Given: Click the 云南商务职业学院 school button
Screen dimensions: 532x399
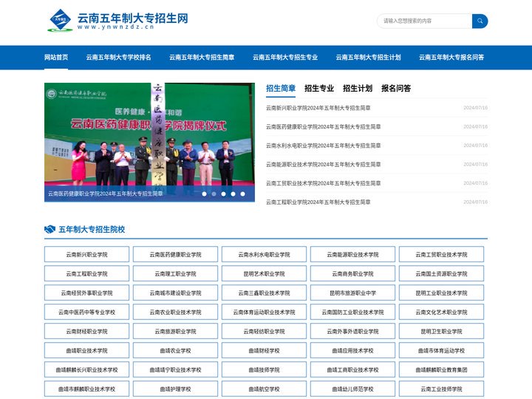Looking at the screenshot, I should pyautogui.click(x=352, y=273).
